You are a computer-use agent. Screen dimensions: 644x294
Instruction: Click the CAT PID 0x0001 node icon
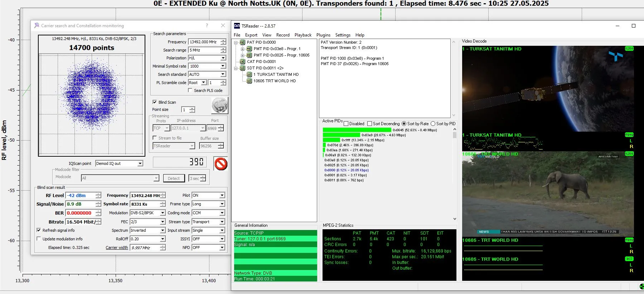click(242, 62)
